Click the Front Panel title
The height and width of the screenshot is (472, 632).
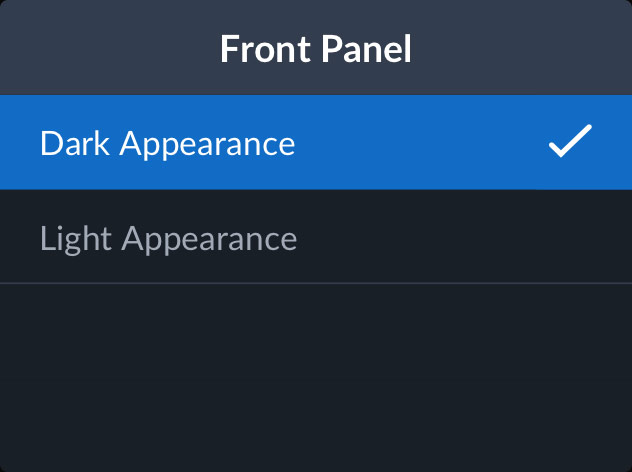coord(316,48)
